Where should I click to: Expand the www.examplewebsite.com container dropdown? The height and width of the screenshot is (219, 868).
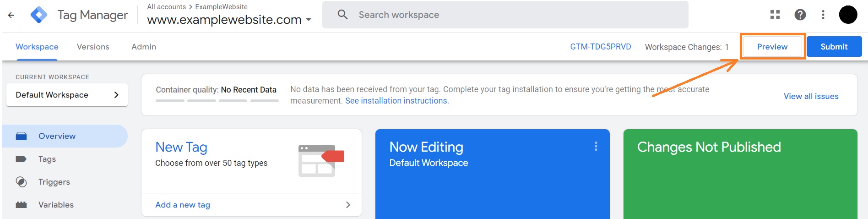[x=309, y=20]
